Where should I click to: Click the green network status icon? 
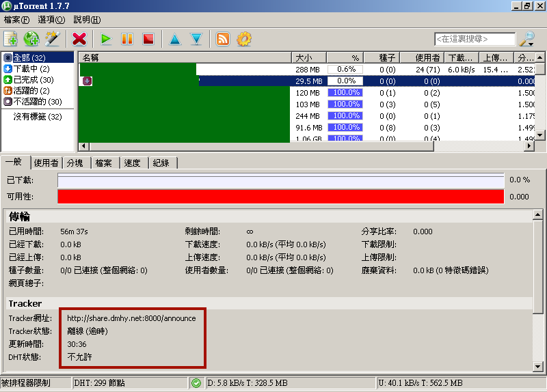point(196,383)
